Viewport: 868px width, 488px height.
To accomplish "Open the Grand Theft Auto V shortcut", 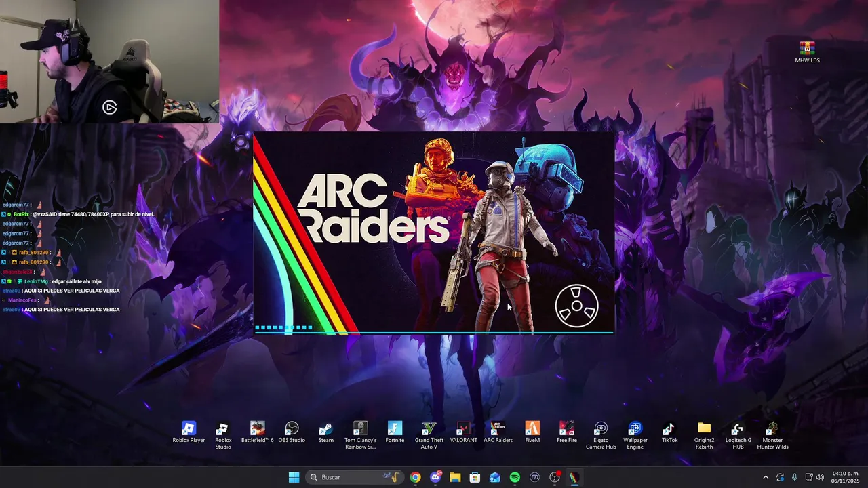I will [x=429, y=435].
